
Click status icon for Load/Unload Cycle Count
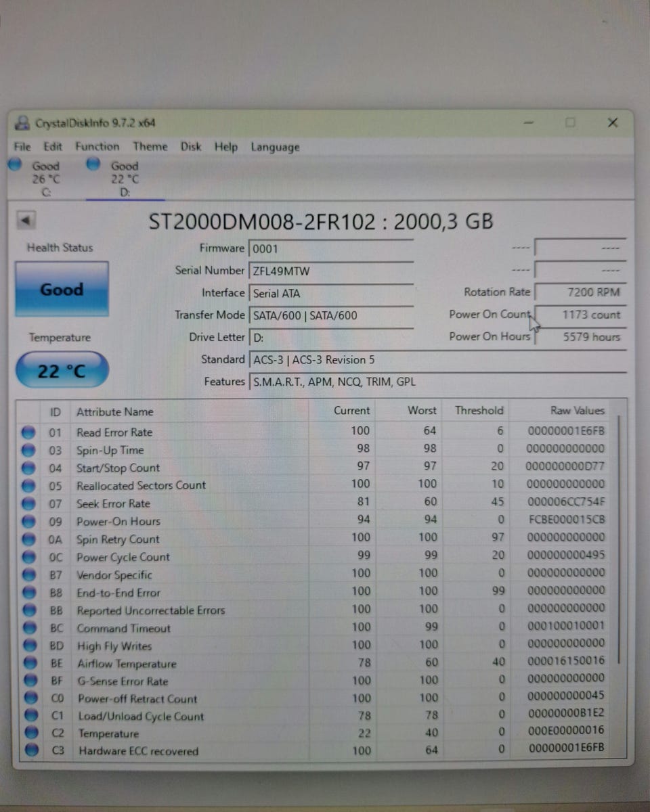(31, 716)
